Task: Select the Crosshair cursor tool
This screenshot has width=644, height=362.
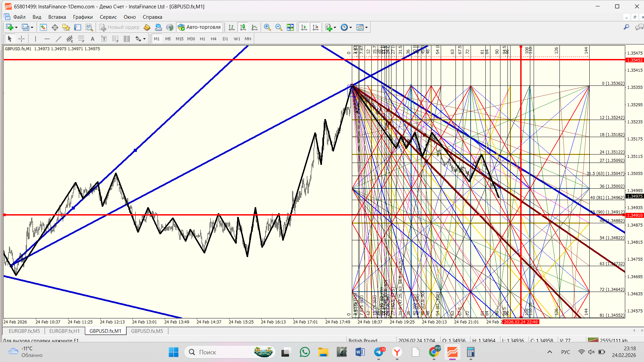Action: (x=21, y=39)
